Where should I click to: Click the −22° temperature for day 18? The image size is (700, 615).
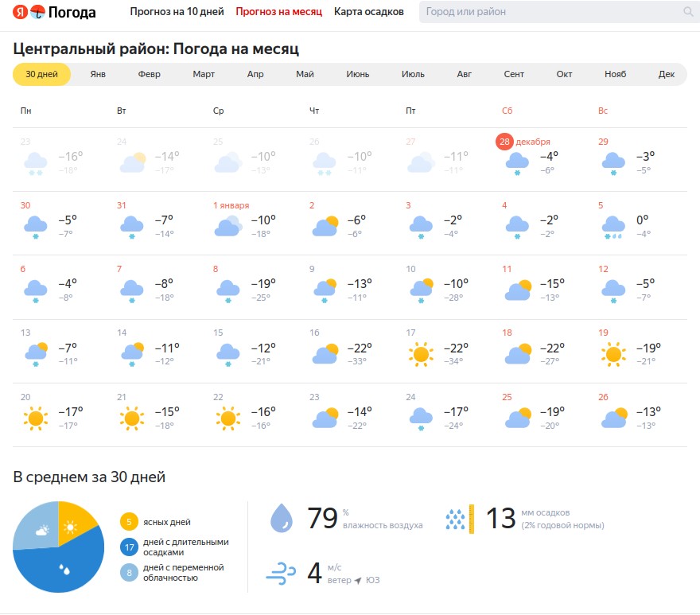coord(552,348)
